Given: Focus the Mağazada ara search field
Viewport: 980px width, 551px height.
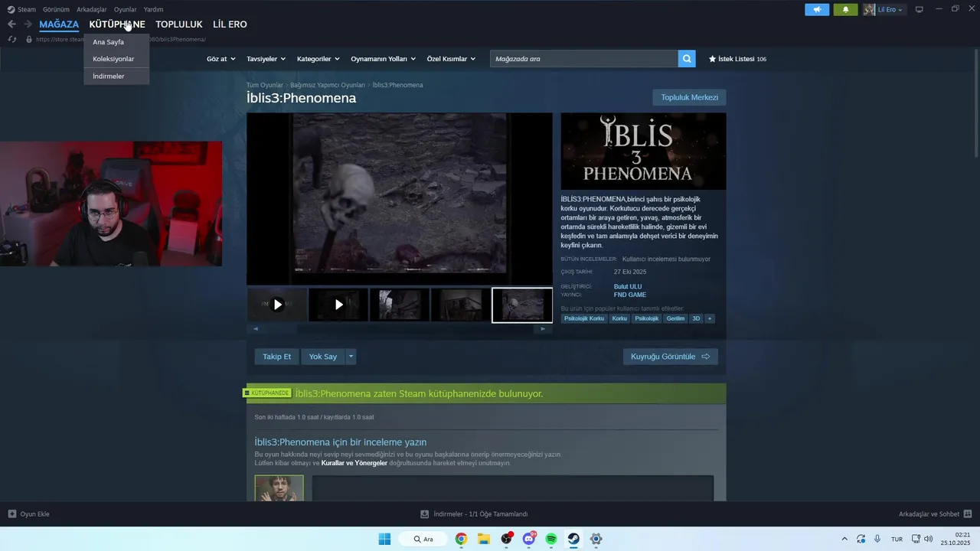Looking at the screenshot, I should tap(584, 58).
